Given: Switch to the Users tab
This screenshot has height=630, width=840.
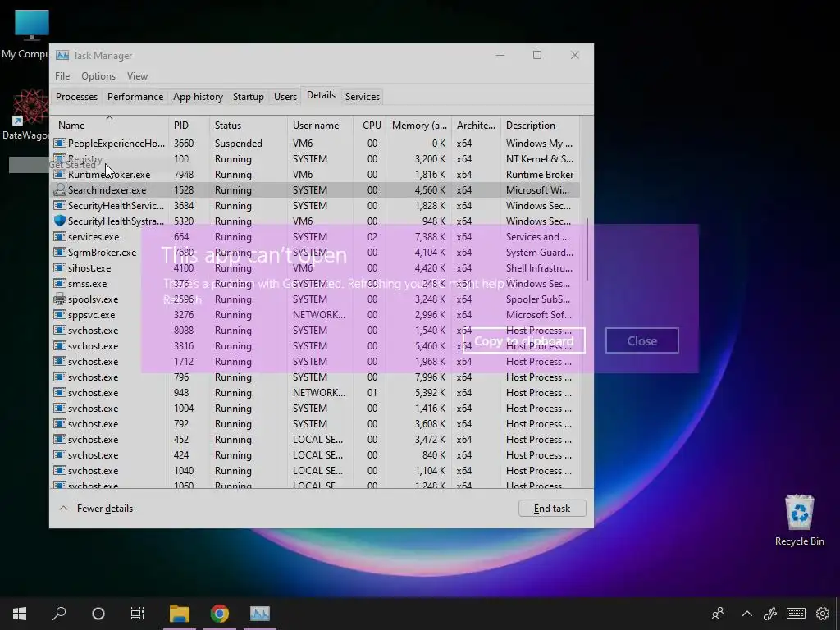Looking at the screenshot, I should [285, 97].
